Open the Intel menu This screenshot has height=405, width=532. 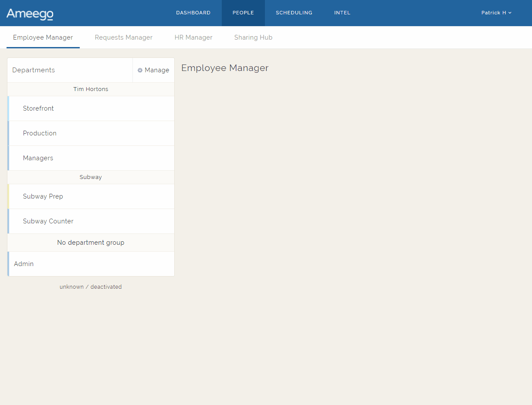click(342, 13)
